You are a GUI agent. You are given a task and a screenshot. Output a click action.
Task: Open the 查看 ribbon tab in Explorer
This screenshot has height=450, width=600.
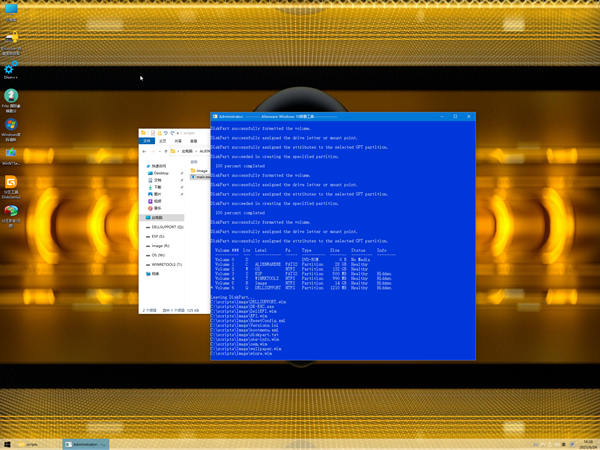194,141
